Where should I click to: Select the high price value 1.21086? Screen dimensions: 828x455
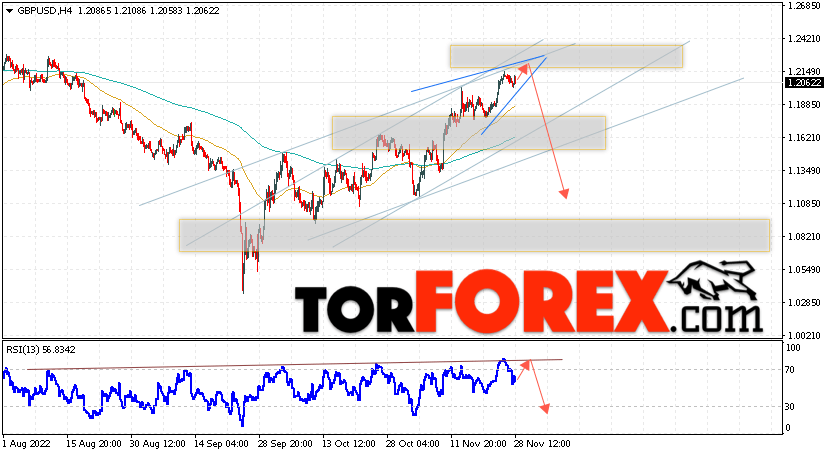click(131, 11)
